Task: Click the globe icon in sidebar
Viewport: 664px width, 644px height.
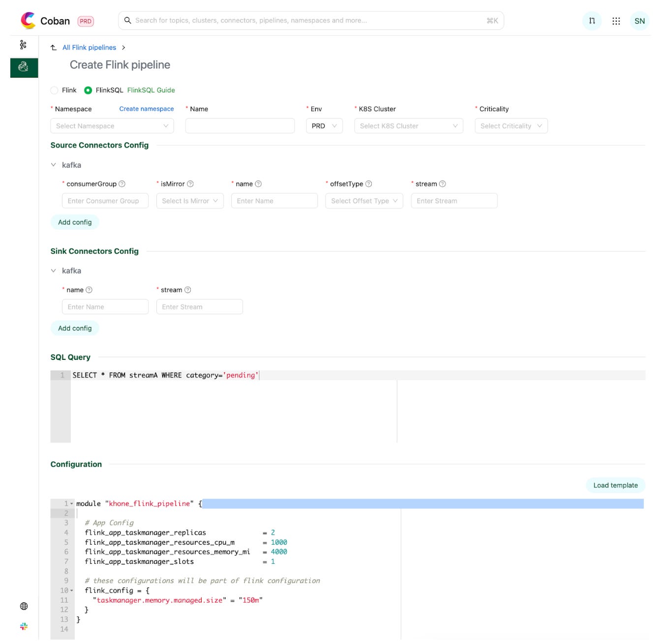Action: pyautogui.click(x=24, y=606)
